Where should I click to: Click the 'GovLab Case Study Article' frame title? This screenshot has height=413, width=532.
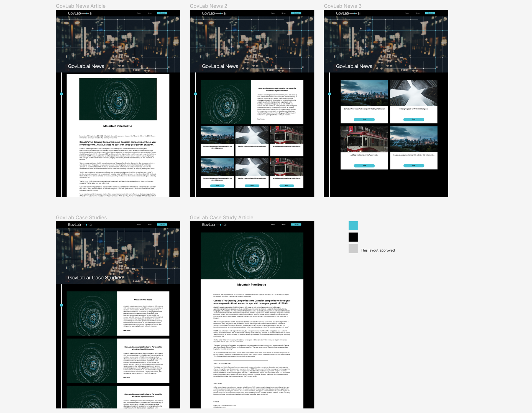(x=221, y=217)
